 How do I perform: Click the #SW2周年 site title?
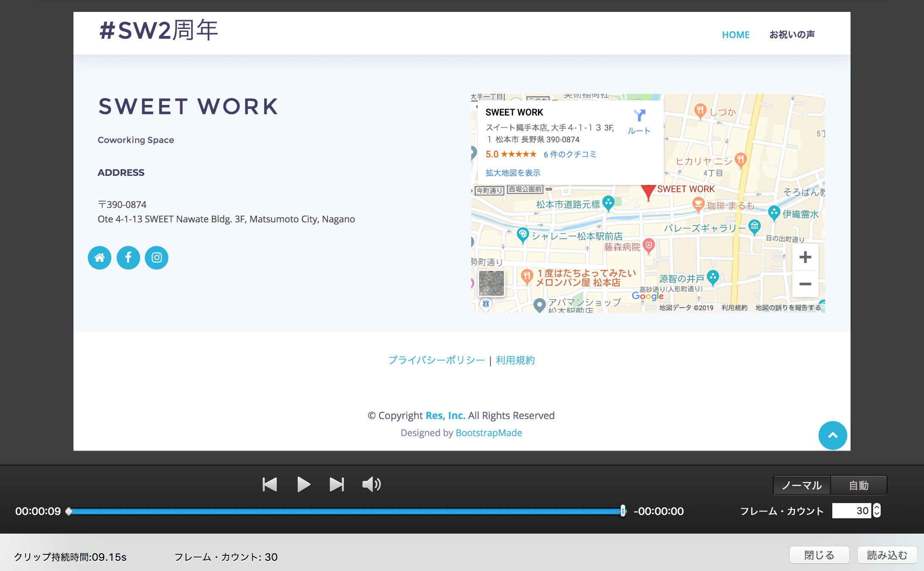coord(158,30)
